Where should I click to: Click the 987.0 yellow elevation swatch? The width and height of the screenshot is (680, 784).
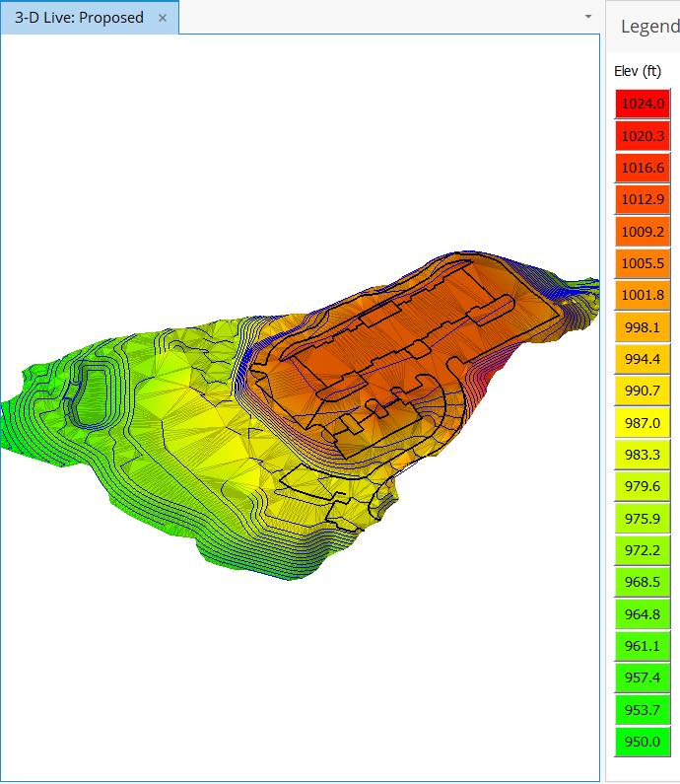pos(643,423)
